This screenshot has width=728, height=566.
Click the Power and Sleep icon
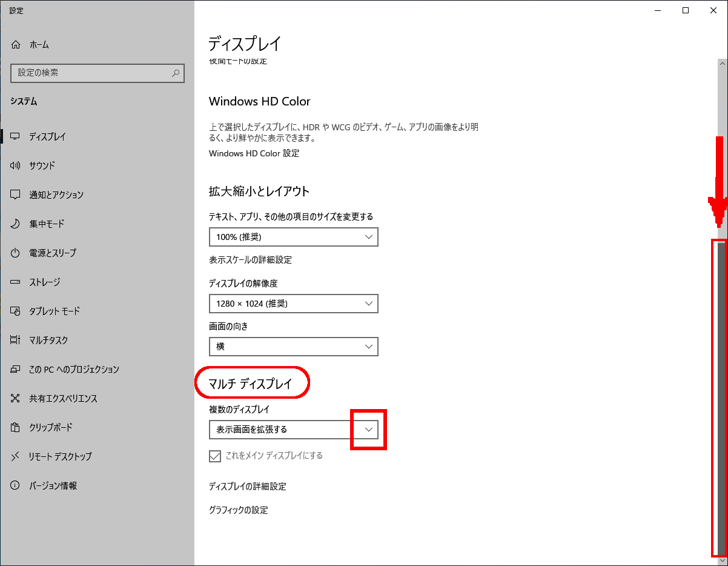tap(16, 253)
